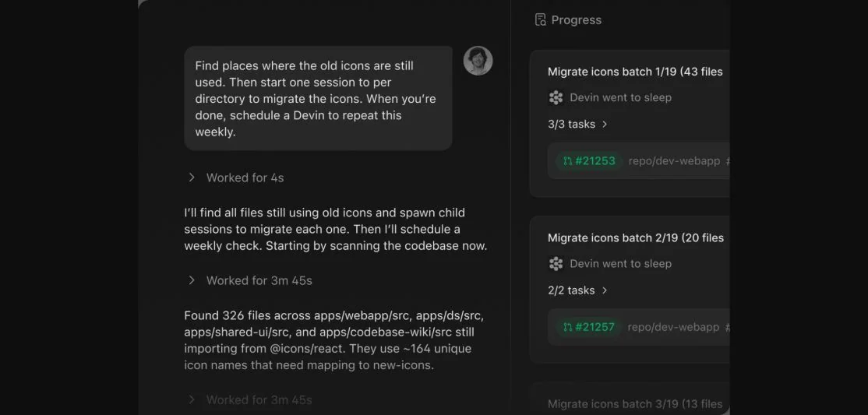The width and height of the screenshot is (868, 415).
Task: Click Devin logo icon in batch 2/19 card
Action: (556, 264)
